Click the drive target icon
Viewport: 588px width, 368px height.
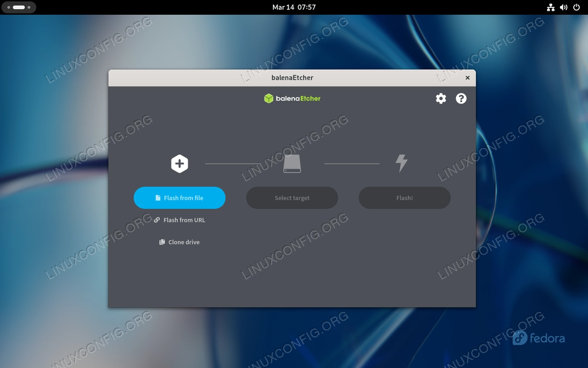[x=292, y=163]
